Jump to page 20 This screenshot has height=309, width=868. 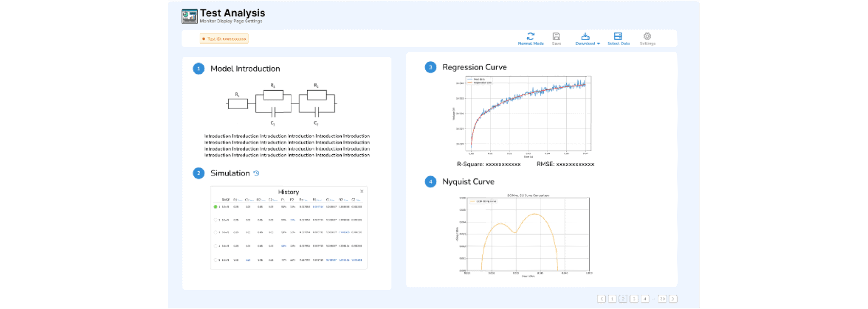click(662, 299)
